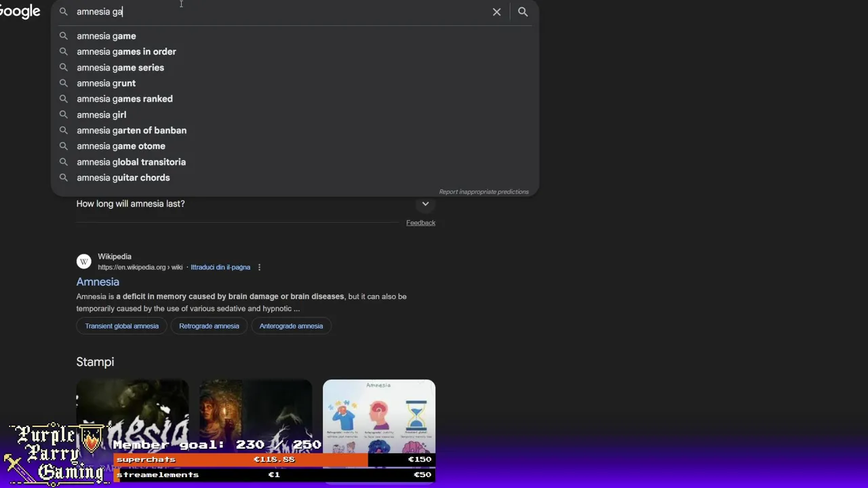Click the "Transient global amnesia" chip

pos(122,326)
